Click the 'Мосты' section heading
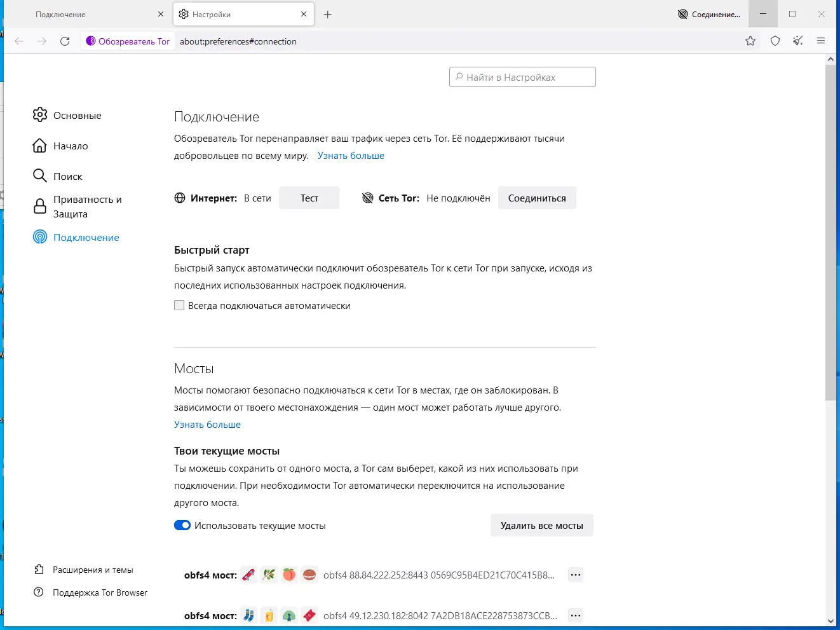Screen dimensions: 840x630 click(x=194, y=369)
